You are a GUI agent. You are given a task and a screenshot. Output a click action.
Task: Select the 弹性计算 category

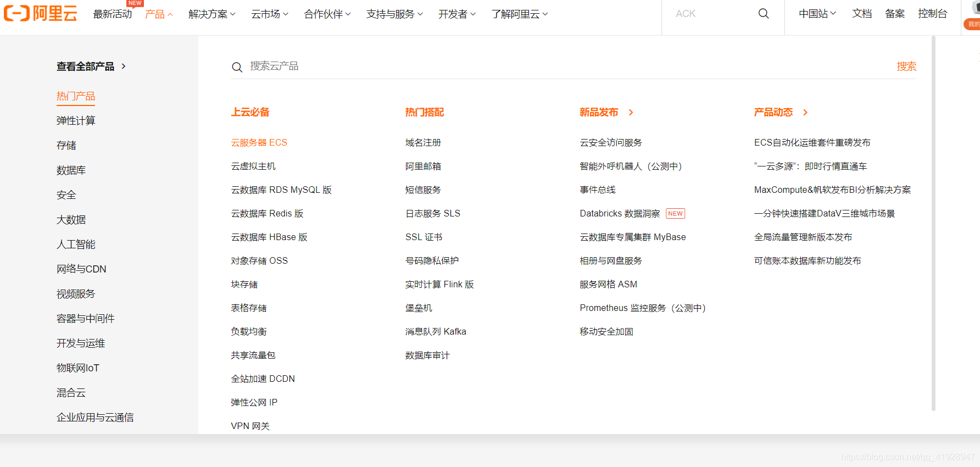point(76,121)
